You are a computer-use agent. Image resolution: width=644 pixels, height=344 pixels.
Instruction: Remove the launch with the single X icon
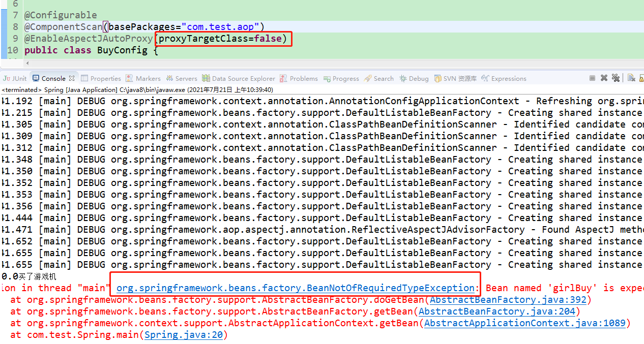click(x=604, y=78)
